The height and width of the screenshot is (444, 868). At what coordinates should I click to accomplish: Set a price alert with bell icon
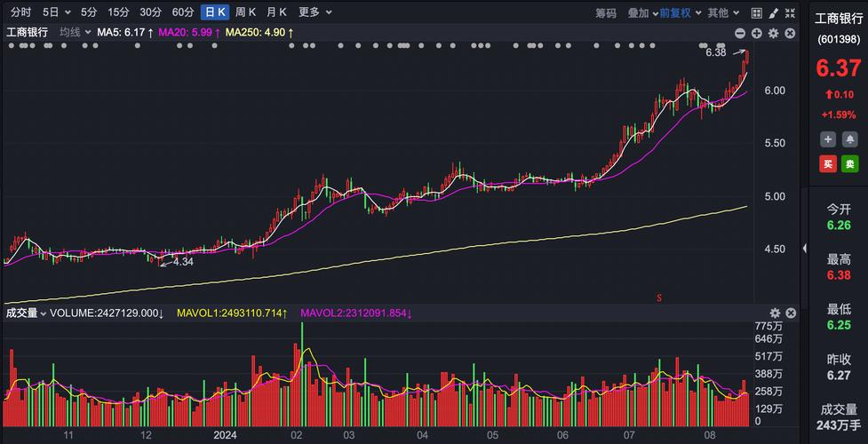pos(850,139)
